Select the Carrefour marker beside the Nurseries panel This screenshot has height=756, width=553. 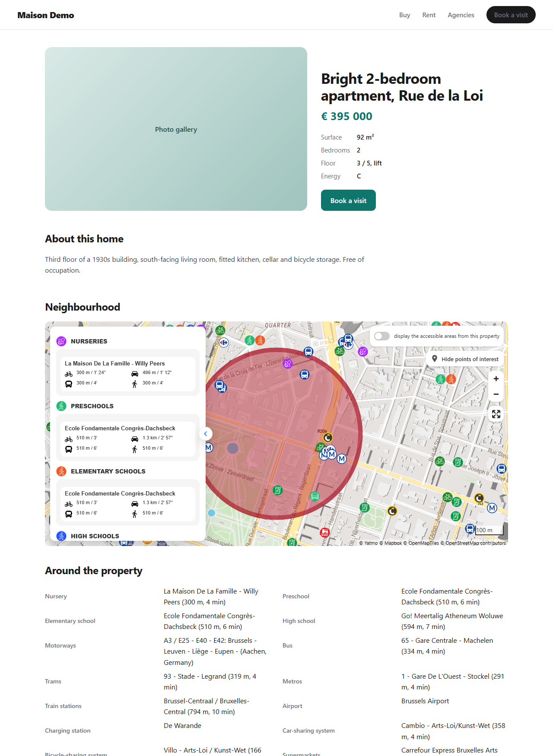coord(223,343)
